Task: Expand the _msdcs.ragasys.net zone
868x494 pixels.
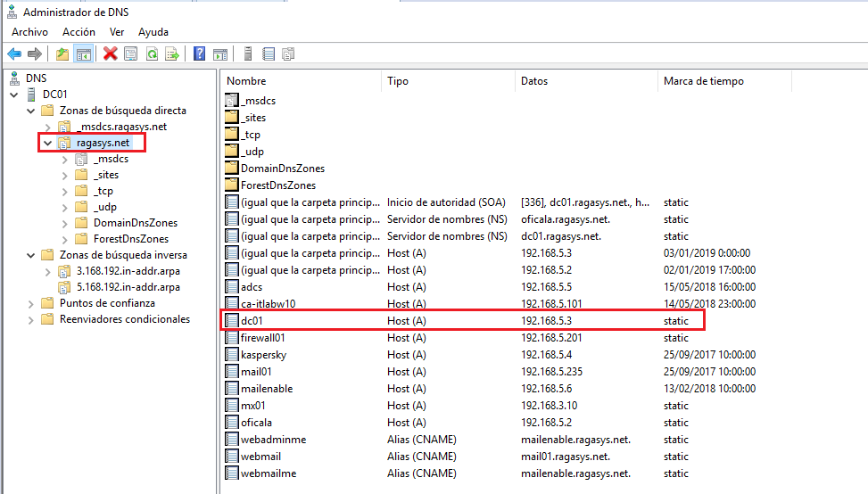Action: [48, 128]
